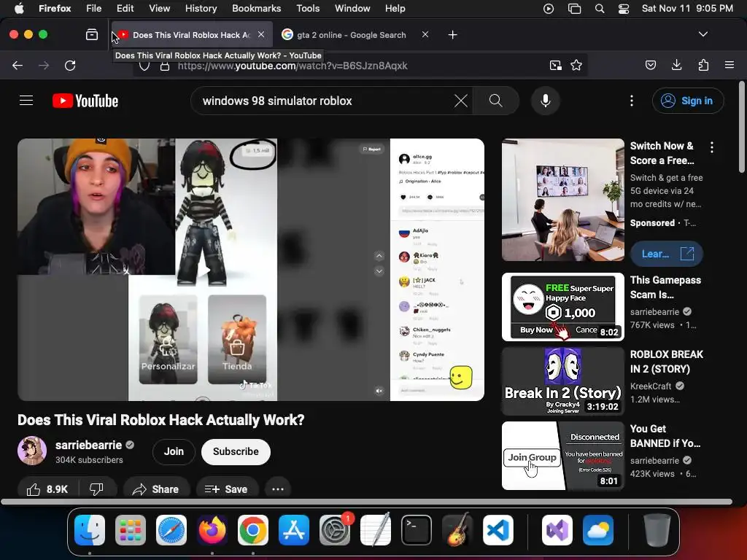Run search with the magnifier button
Screen dimensions: 747x560
495,101
